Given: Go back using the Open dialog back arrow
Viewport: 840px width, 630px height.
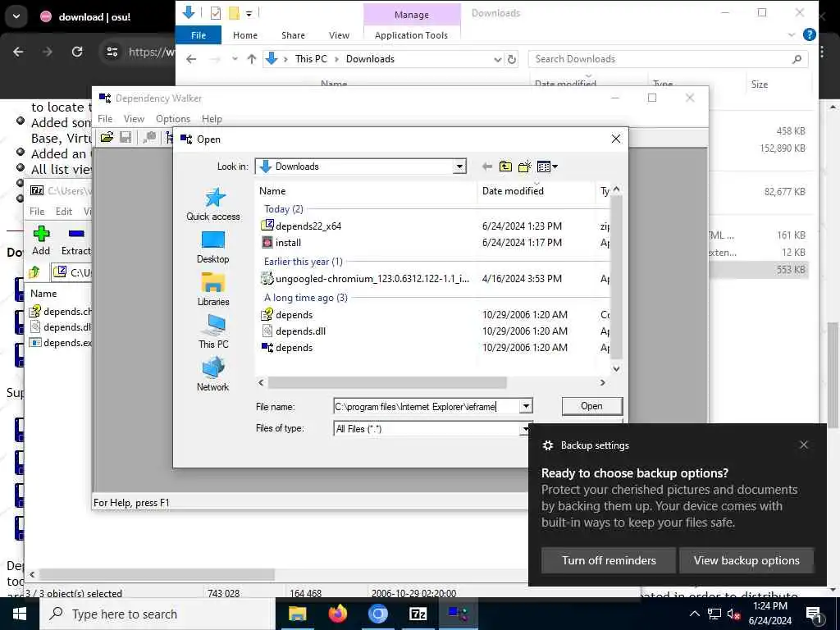Looking at the screenshot, I should pos(487,167).
